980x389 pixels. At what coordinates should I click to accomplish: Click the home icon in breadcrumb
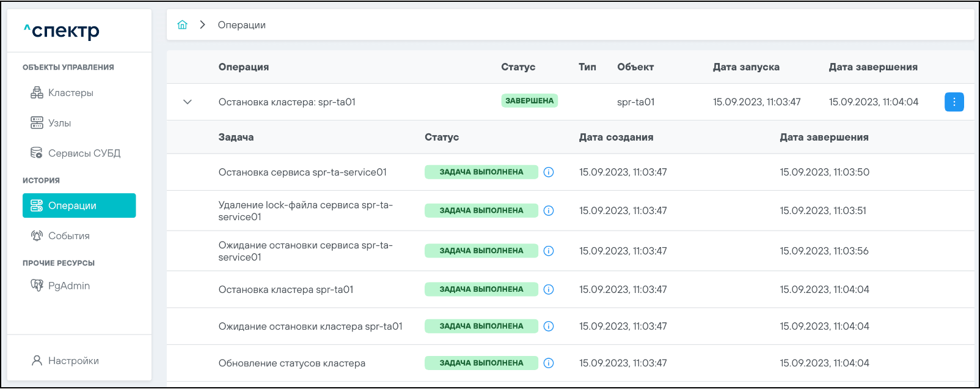coord(182,25)
